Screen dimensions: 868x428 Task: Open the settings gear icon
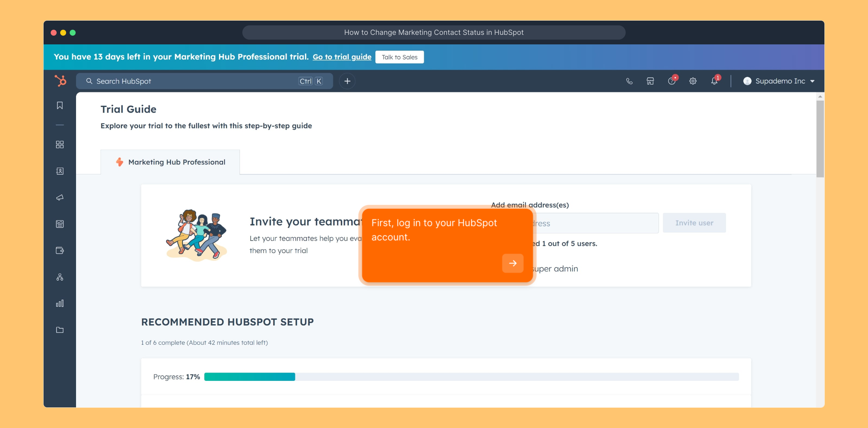click(x=693, y=81)
